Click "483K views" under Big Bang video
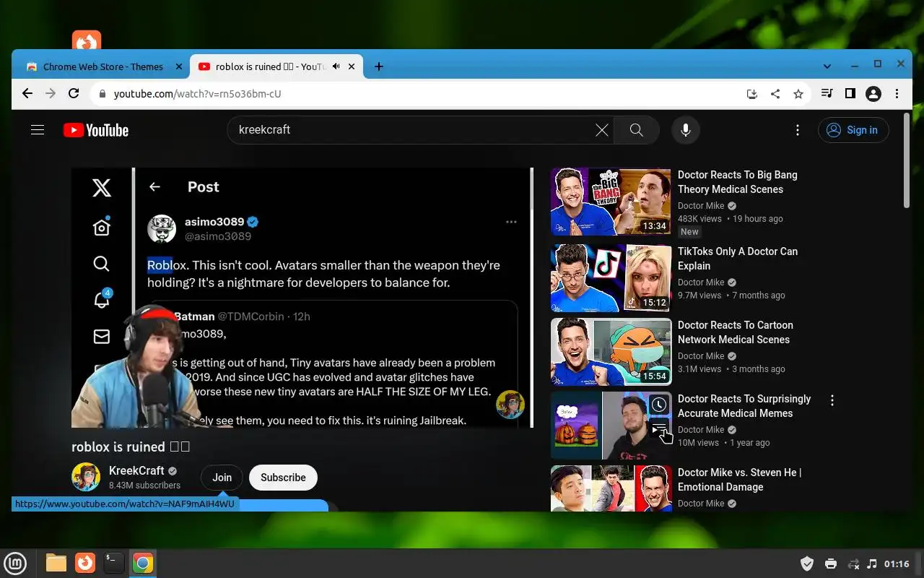This screenshot has width=924, height=578. [x=699, y=219]
